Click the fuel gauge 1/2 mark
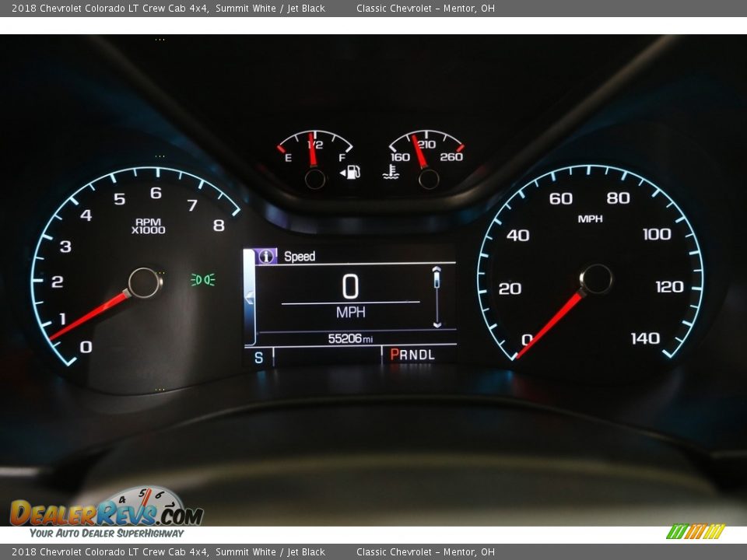 314,145
